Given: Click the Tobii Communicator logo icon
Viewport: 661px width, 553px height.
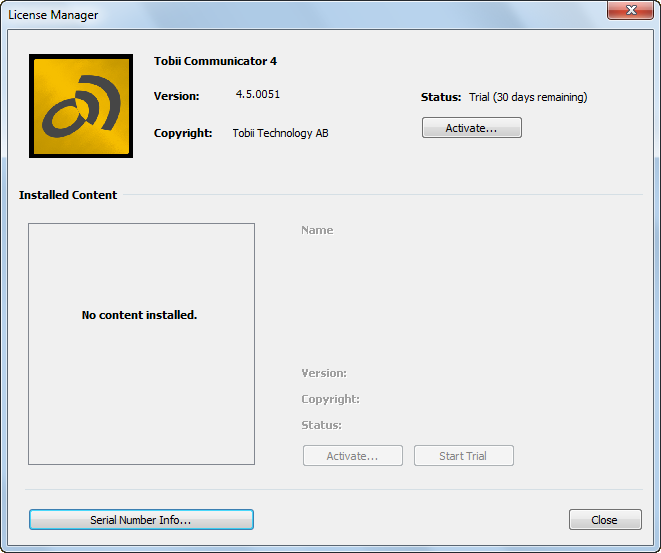Looking at the screenshot, I should pyautogui.click(x=81, y=106).
